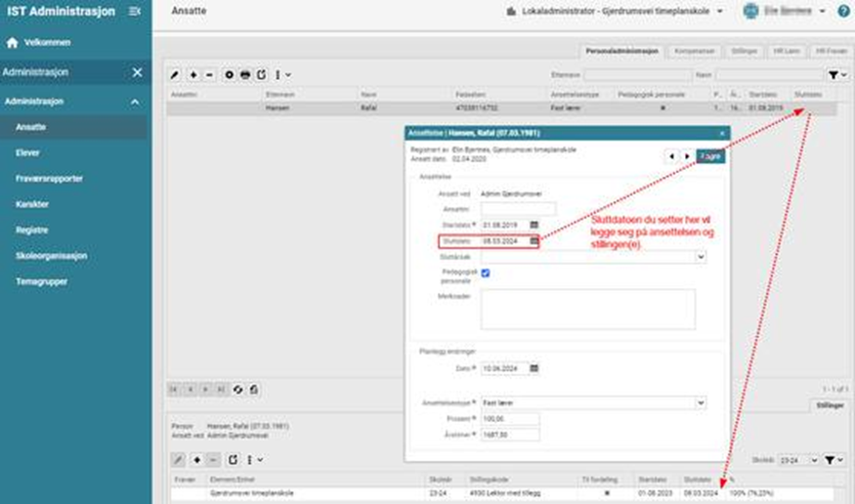The width and height of the screenshot is (855, 504).
Task: Open the calendar picker next to Sluttdato
Action: pyautogui.click(x=534, y=240)
